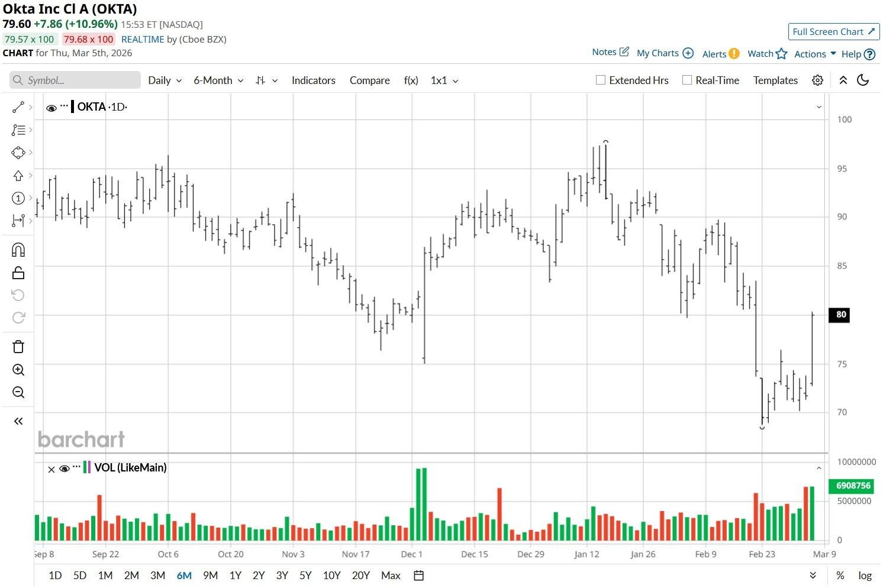Viewport: 883px width, 588px height.
Task: Open the Fibonacci retracement tools
Action: [18, 130]
